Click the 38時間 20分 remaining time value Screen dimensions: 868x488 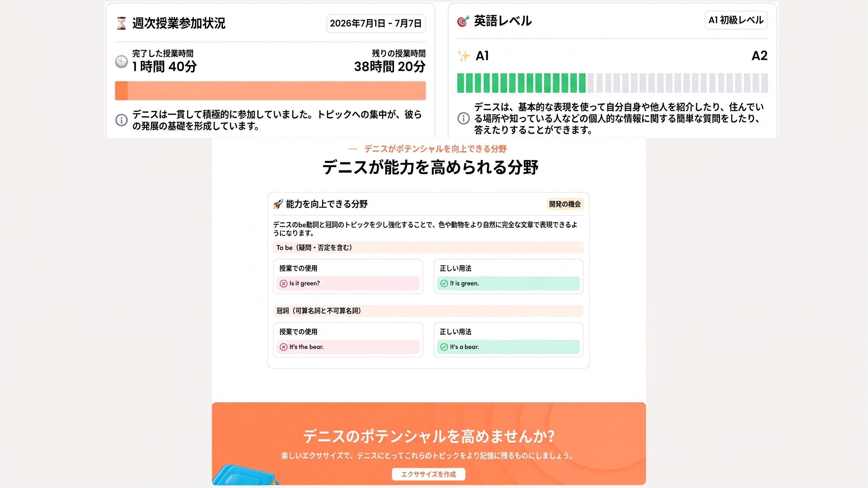[x=389, y=67]
